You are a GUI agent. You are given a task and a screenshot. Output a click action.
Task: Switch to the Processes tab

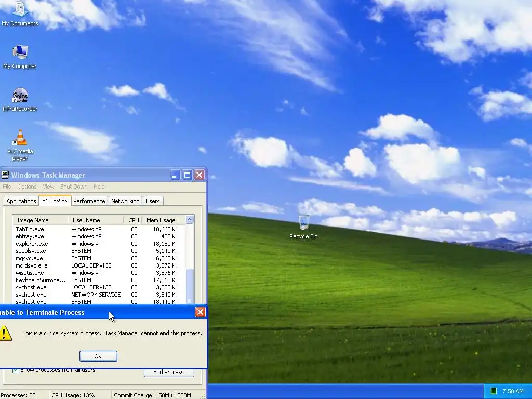pos(55,200)
